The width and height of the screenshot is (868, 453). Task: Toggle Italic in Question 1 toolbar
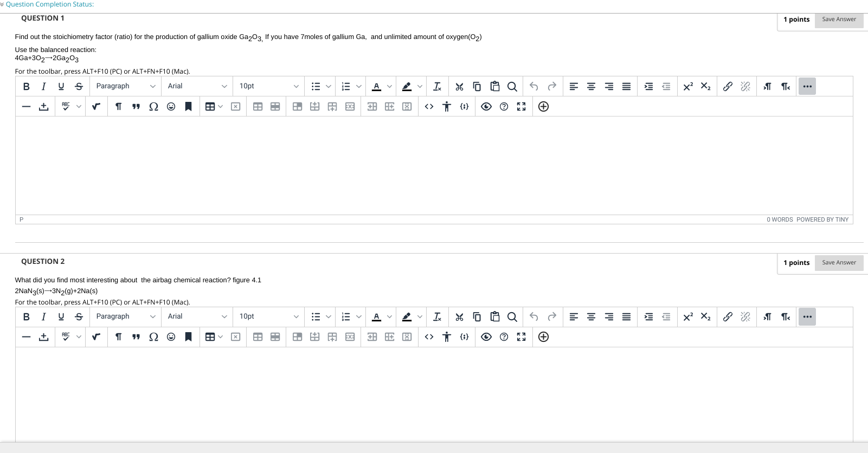(43, 86)
